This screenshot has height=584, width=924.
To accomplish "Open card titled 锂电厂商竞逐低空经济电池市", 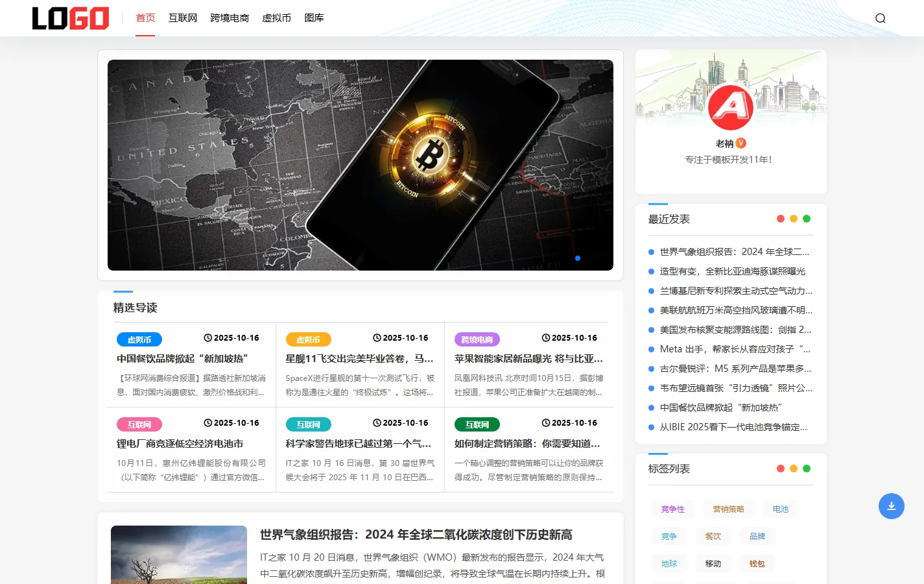I will pos(180,444).
